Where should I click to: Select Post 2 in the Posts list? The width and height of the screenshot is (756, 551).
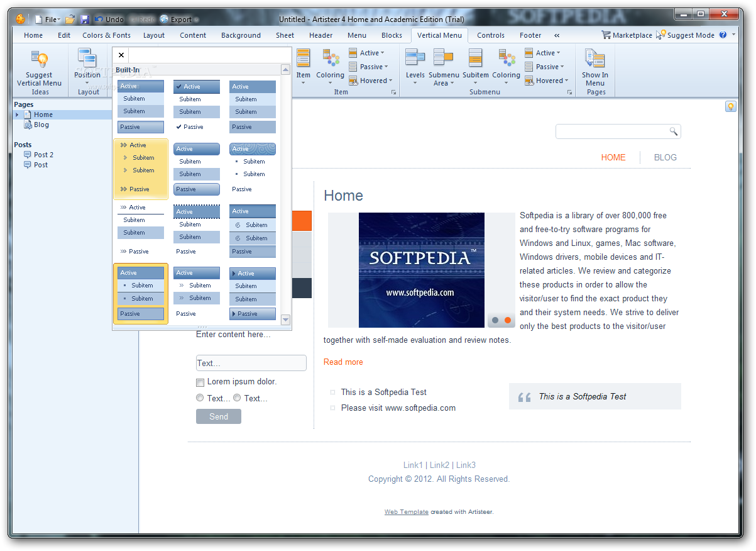[x=43, y=155]
